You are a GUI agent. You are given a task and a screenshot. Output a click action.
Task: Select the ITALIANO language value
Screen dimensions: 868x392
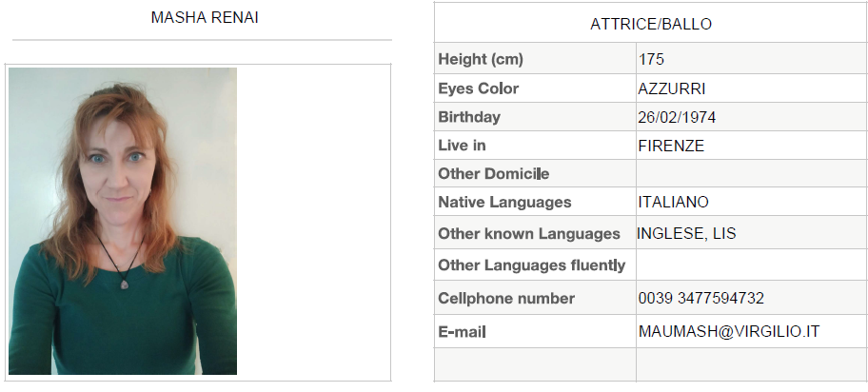(673, 202)
